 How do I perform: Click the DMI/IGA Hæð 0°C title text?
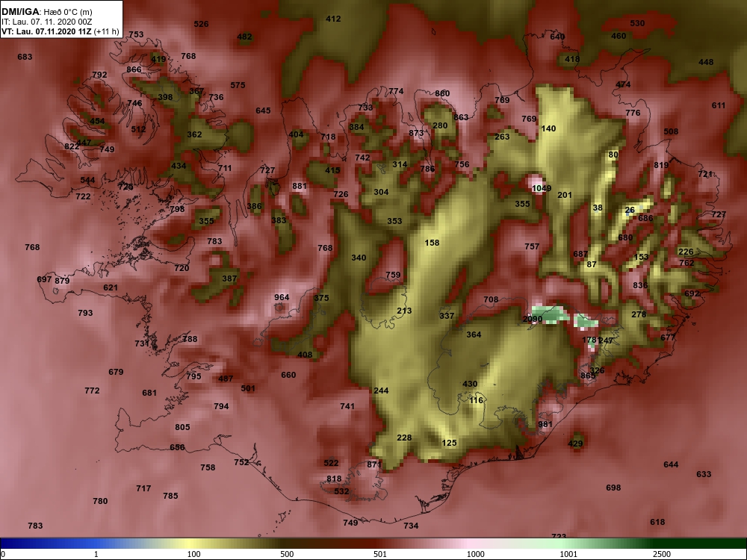pyautogui.click(x=46, y=11)
